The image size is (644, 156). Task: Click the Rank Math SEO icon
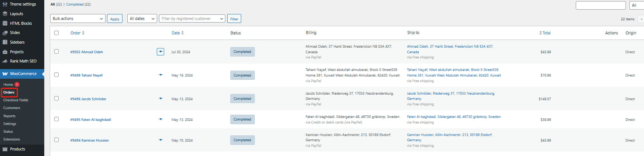[x=5, y=61]
